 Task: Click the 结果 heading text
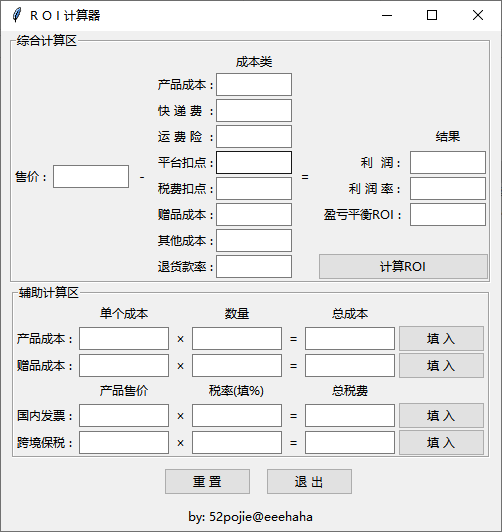coord(448,137)
